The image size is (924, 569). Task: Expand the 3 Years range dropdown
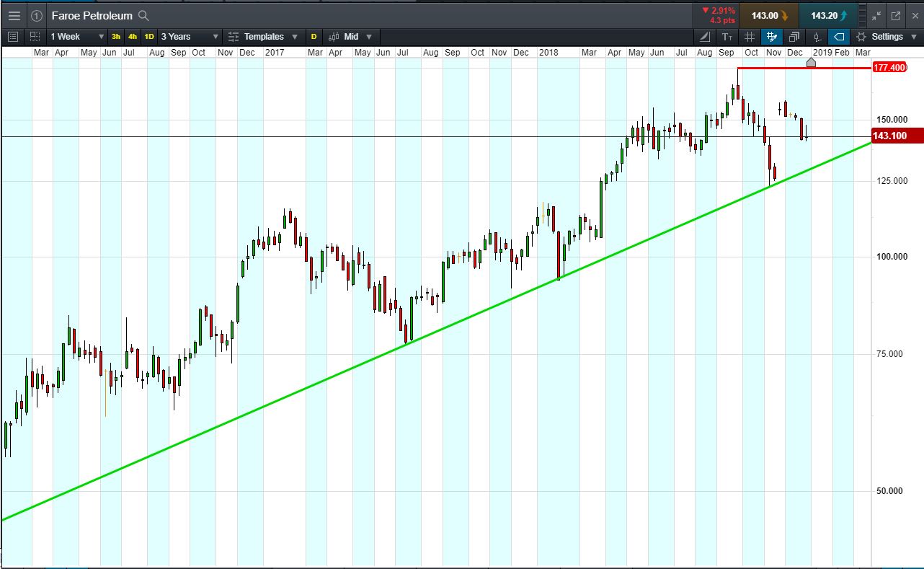190,37
